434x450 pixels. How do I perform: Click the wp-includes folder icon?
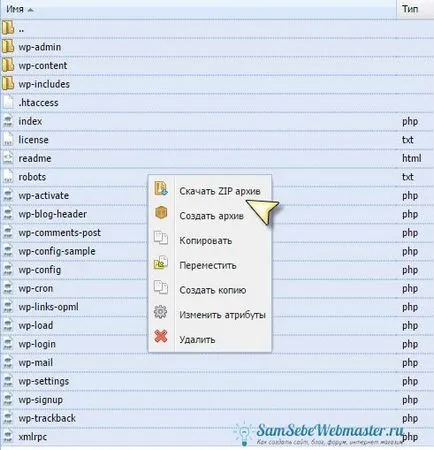[x=8, y=84]
